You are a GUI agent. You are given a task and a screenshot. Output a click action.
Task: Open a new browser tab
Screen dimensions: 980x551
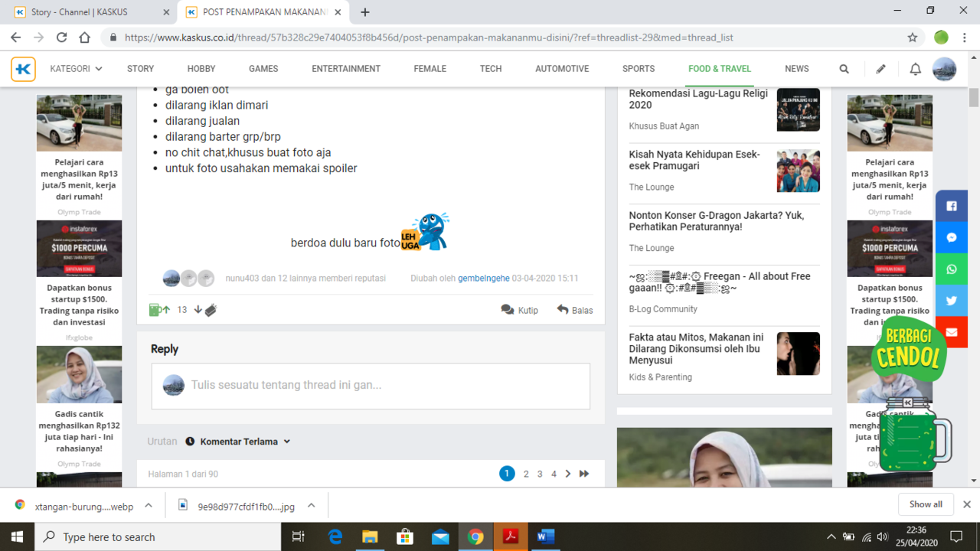365,12
